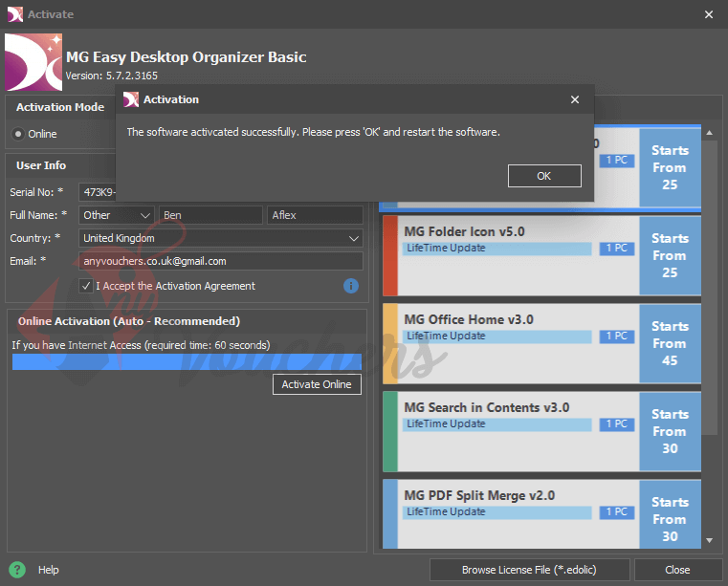Click the online activation progress bar
728x586 pixels.
coord(187,362)
